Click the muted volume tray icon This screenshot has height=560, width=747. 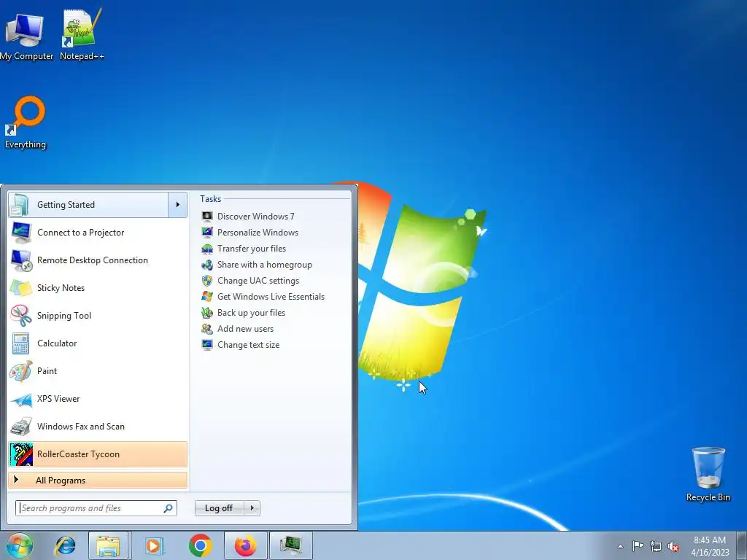(673, 547)
